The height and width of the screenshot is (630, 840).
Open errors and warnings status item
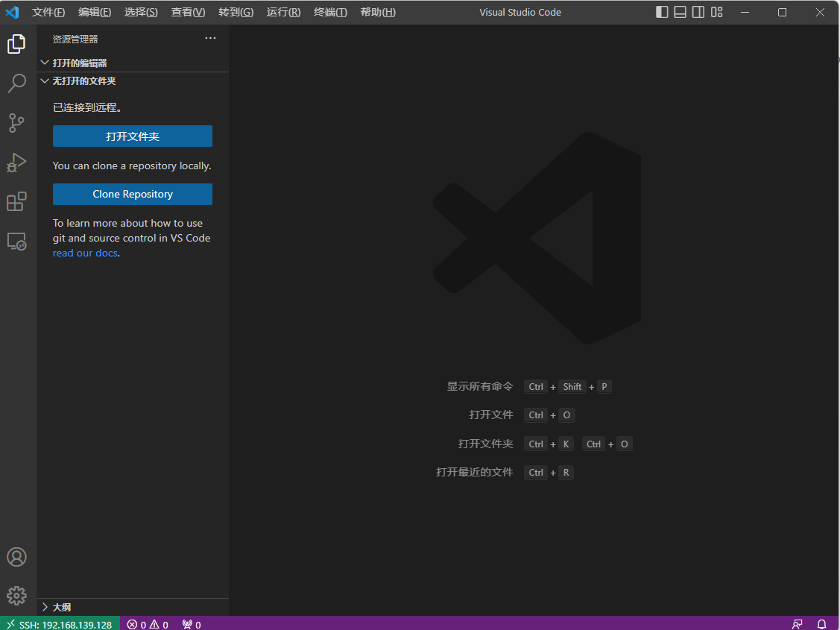148,624
